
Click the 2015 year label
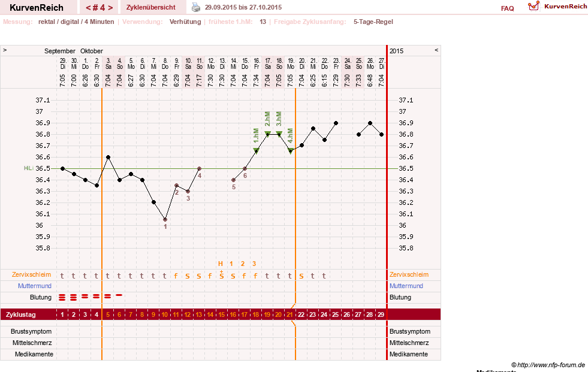point(396,51)
